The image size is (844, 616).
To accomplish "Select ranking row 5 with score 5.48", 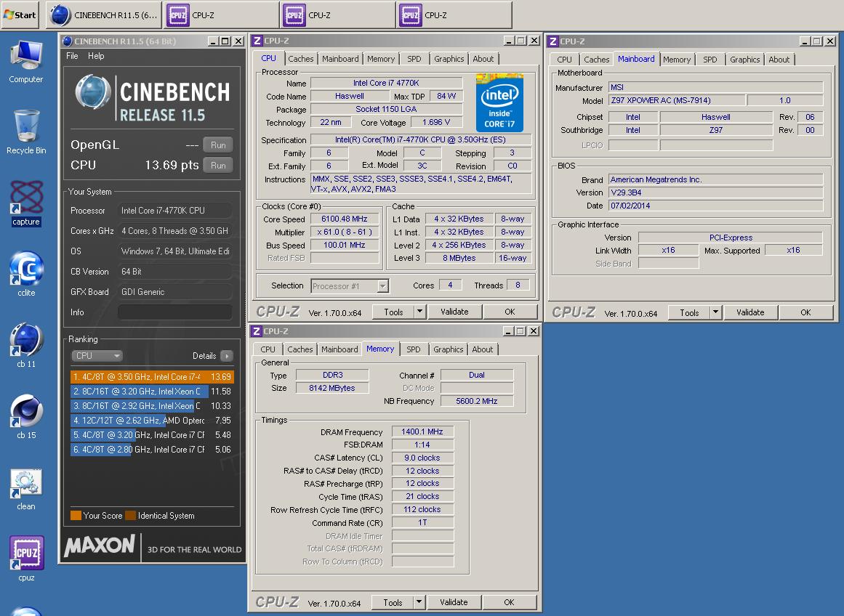I will pos(152,434).
